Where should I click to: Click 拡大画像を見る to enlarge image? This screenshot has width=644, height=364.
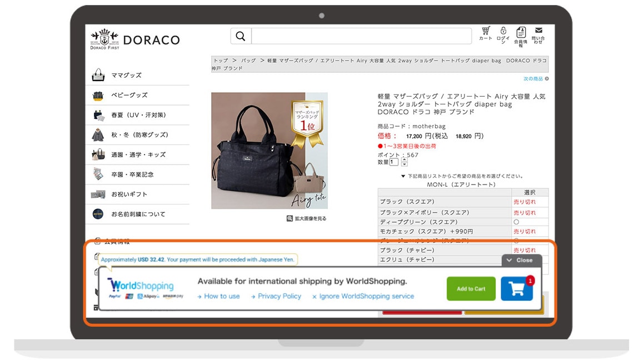[307, 218]
